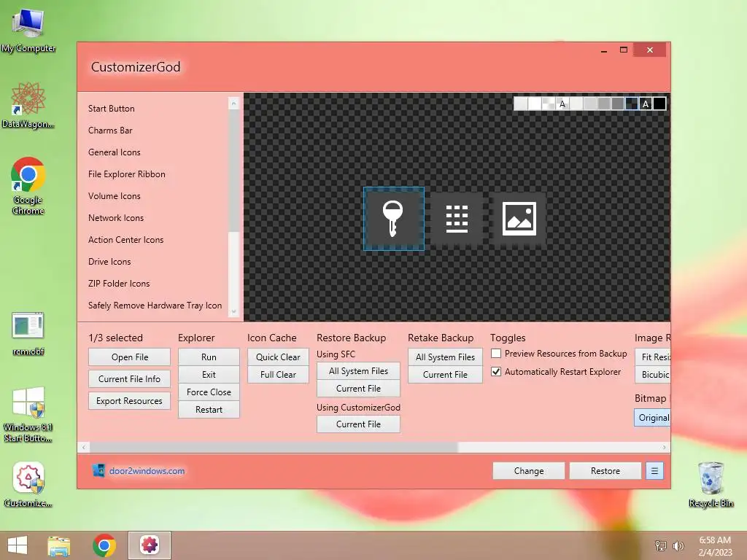Image resolution: width=747 pixels, height=560 pixels.
Task: Select General Icons category
Action: 115,152
